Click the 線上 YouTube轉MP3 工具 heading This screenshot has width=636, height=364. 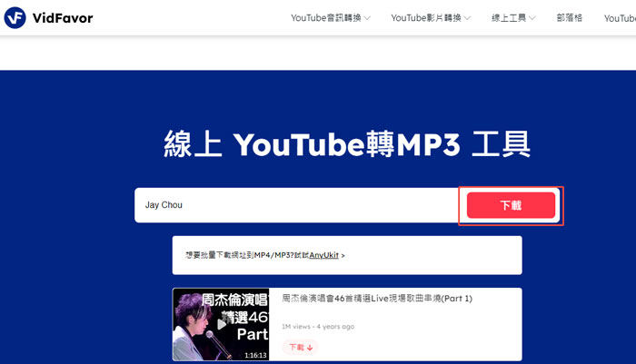point(347,144)
